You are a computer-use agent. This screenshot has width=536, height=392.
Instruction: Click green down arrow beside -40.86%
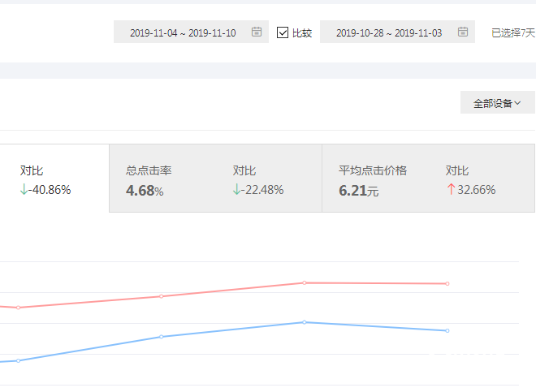pyautogui.click(x=24, y=190)
